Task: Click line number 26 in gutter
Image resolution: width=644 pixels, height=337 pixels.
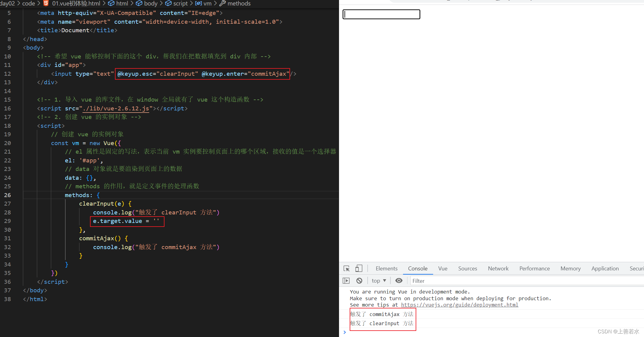Action: point(8,195)
